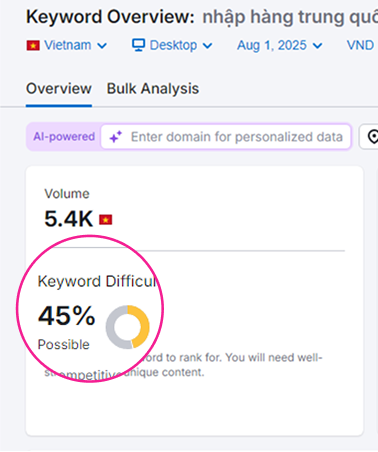Click the Vietnam flag icon beside country

[33, 45]
